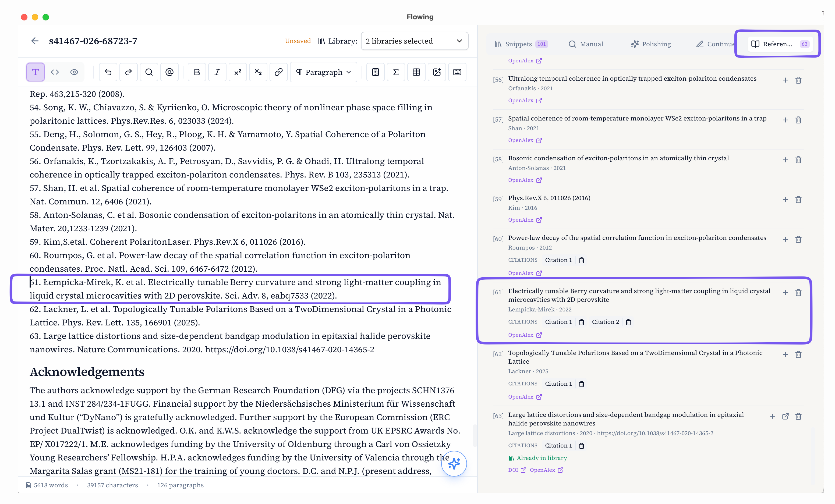Add reference 59 Phys.Rev.X Kim

click(x=786, y=200)
